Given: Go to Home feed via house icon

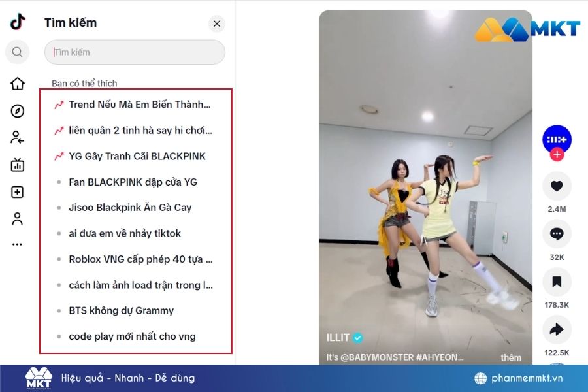Looking at the screenshot, I should (x=17, y=84).
